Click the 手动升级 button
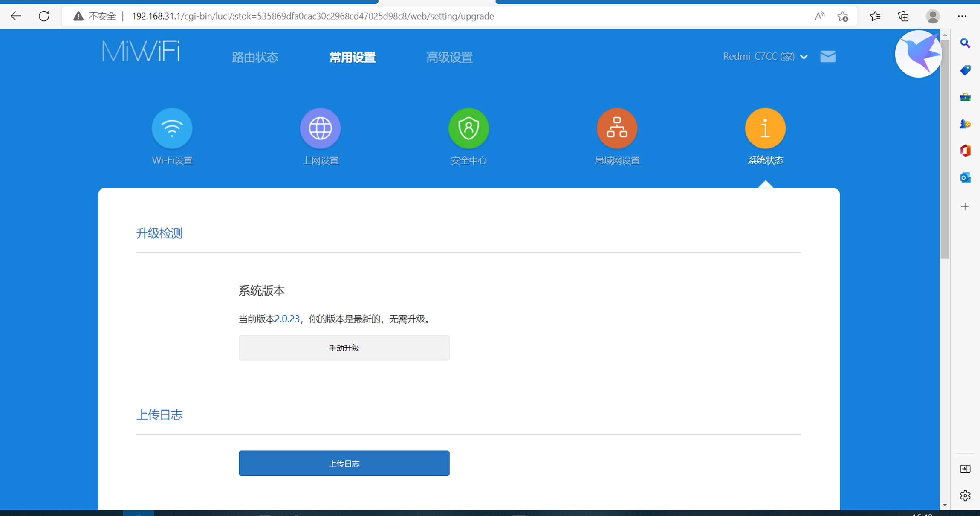This screenshot has height=516, width=980. [x=344, y=348]
